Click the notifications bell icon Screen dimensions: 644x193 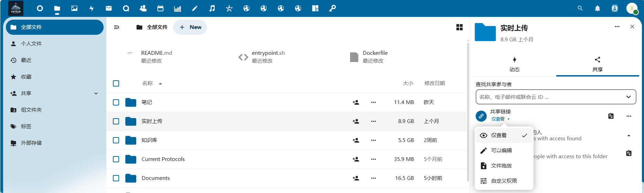(598, 8)
